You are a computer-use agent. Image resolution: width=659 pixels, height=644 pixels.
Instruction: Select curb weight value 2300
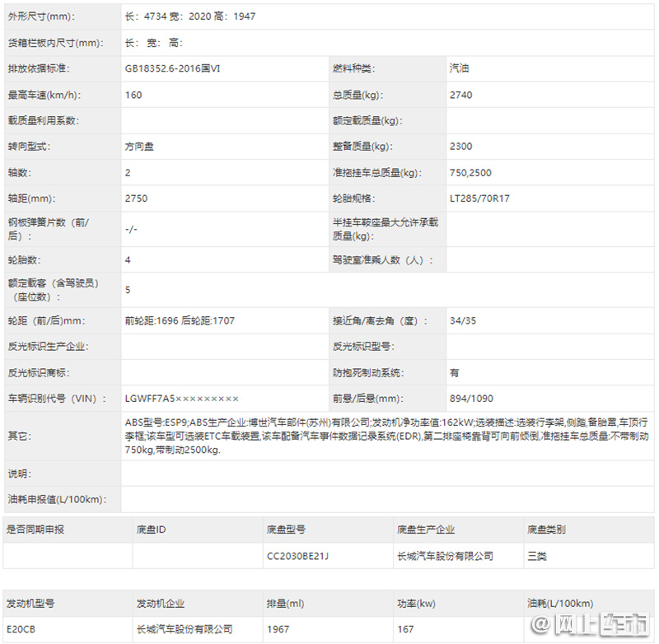[460, 147]
